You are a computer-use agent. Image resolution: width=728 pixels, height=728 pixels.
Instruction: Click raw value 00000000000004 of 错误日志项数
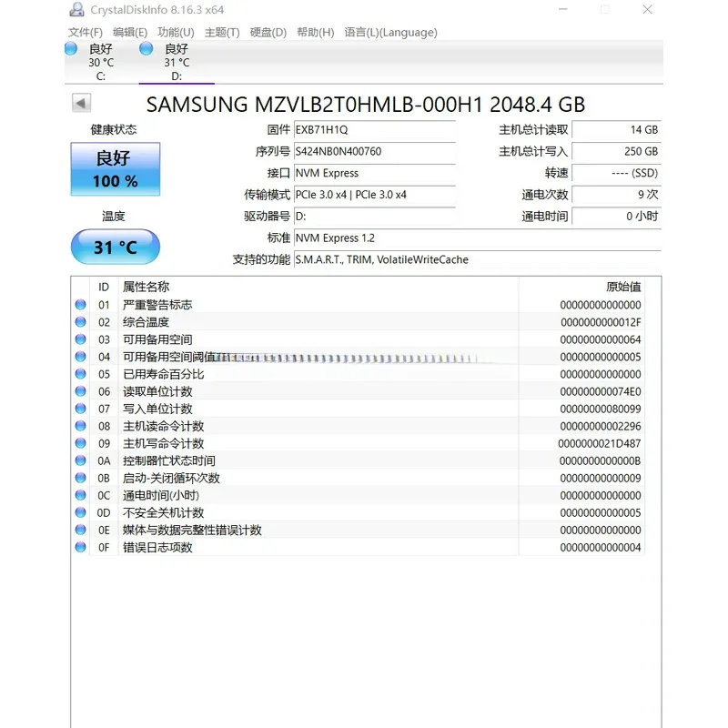pyautogui.click(x=601, y=548)
